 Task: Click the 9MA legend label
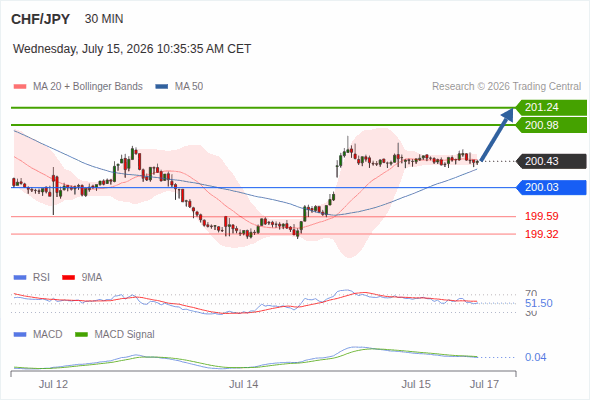[92, 278]
